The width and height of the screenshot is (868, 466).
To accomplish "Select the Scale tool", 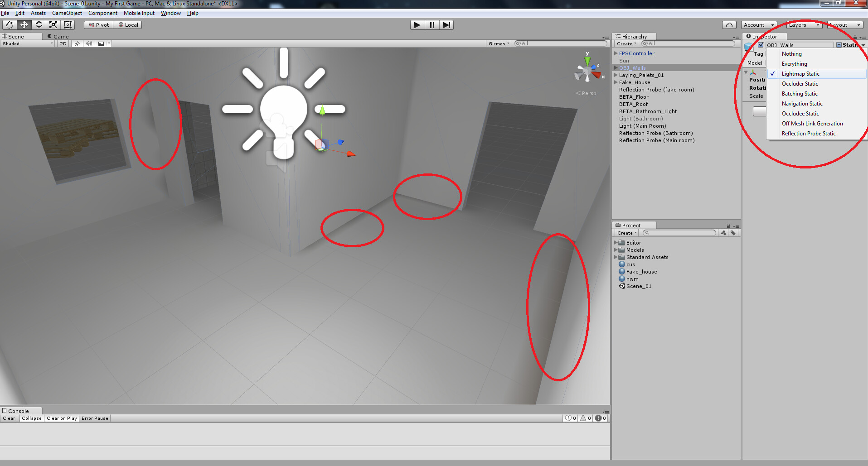I will click(53, 25).
